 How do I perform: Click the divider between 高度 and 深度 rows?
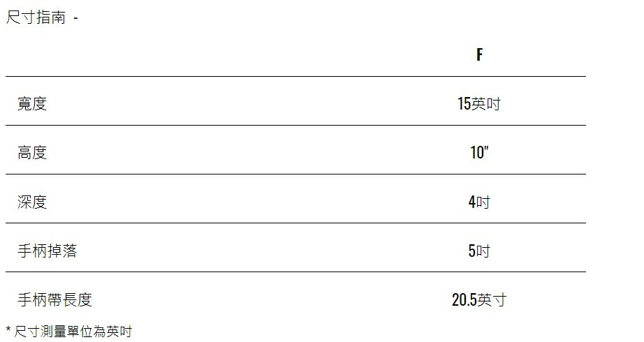click(x=295, y=174)
